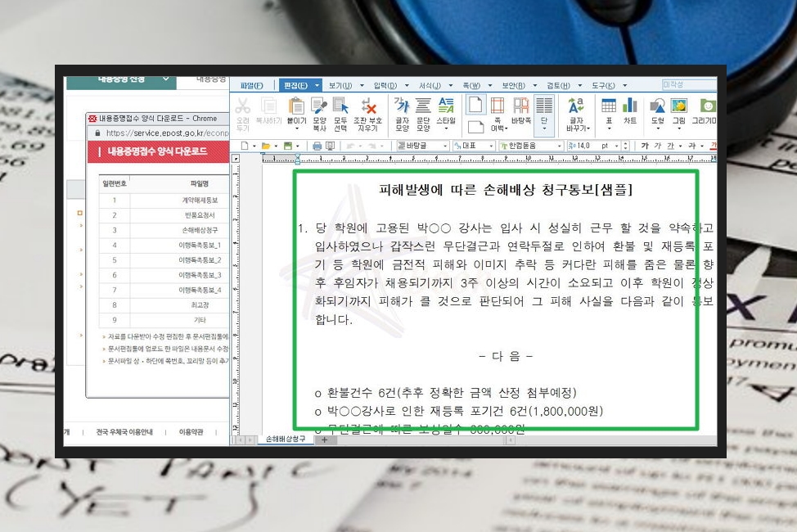
Task: Click the Undo arrow icon
Action: coord(349,146)
